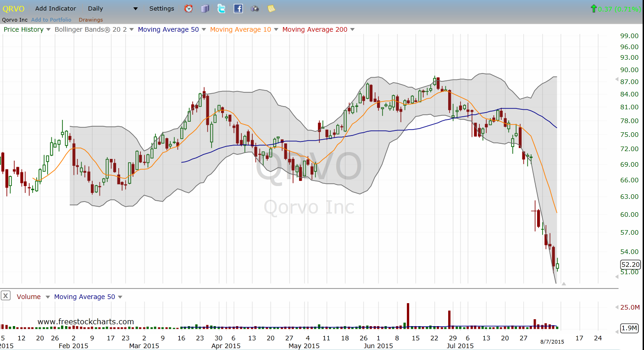The width and height of the screenshot is (644, 350).
Task: Open the Drawings link
Action: tap(91, 20)
